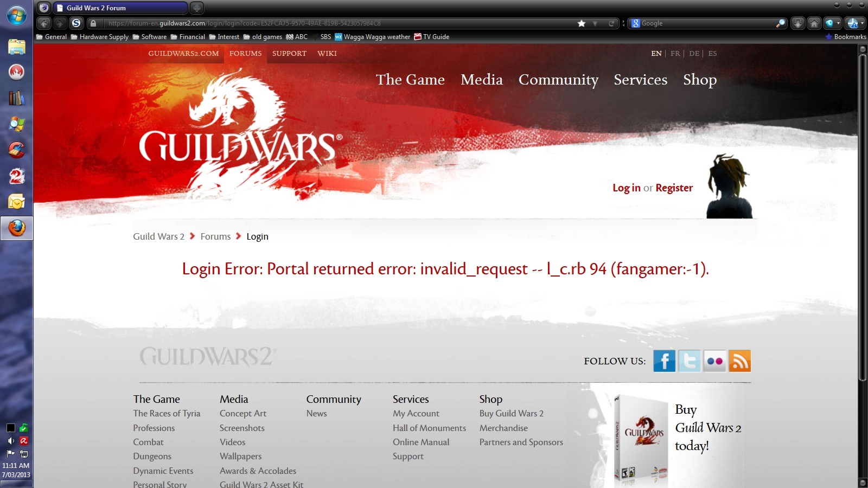
Task: Launch Windows Explorer from the taskbar
Action: pos(16,46)
